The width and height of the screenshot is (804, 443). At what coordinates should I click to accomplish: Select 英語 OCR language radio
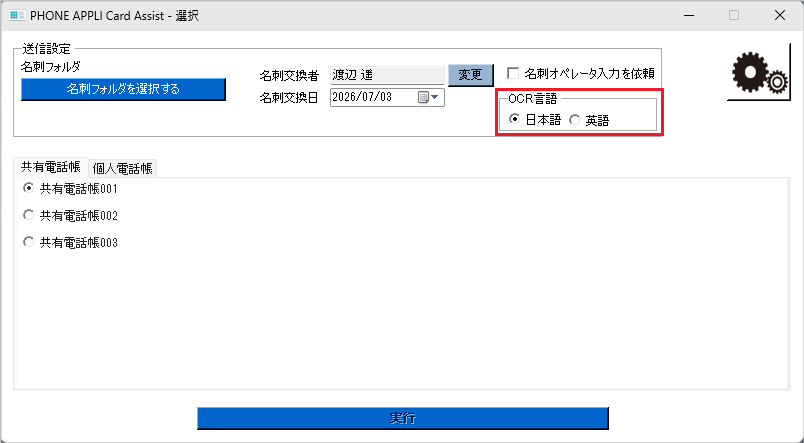575,120
